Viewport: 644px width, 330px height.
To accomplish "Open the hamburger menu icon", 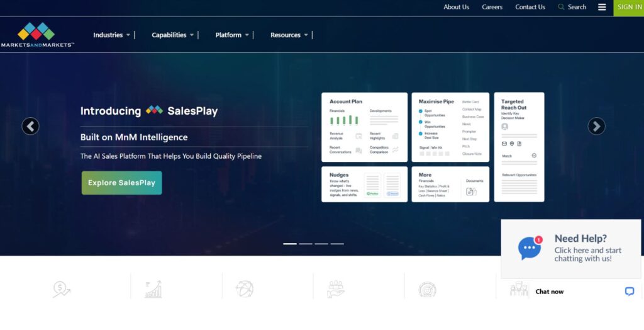I will (x=602, y=7).
